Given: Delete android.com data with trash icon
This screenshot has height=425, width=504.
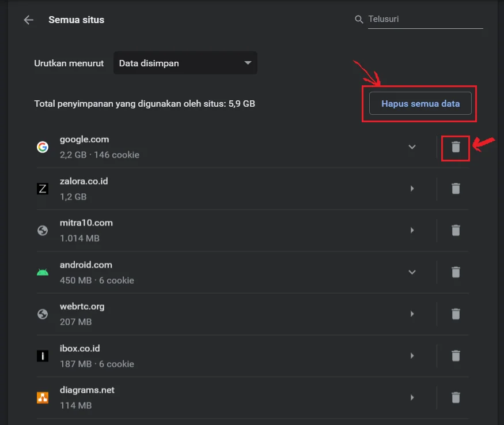Looking at the screenshot, I should tap(456, 272).
